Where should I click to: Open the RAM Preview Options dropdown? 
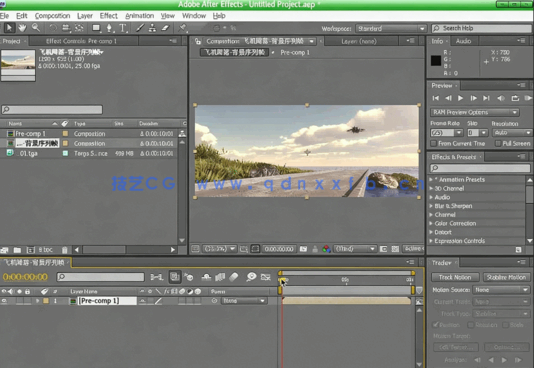pyautogui.click(x=475, y=112)
